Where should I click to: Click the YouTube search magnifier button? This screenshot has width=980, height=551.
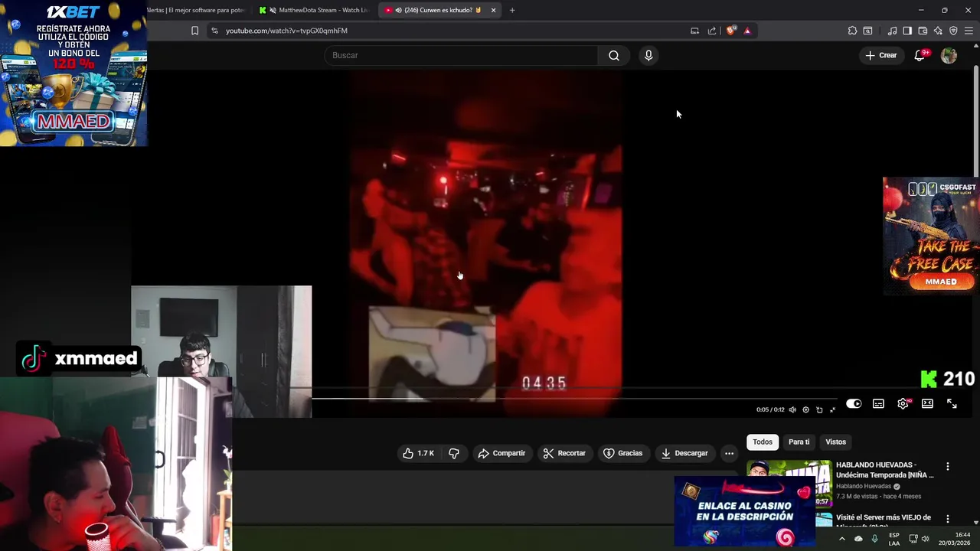pyautogui.click(x=614, y=55)
